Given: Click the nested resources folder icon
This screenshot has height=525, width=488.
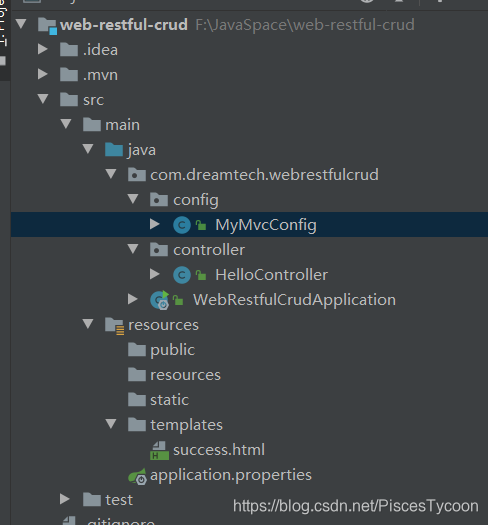Looking at the screenshot, I should pyautogui.click(x=137, y=374).
